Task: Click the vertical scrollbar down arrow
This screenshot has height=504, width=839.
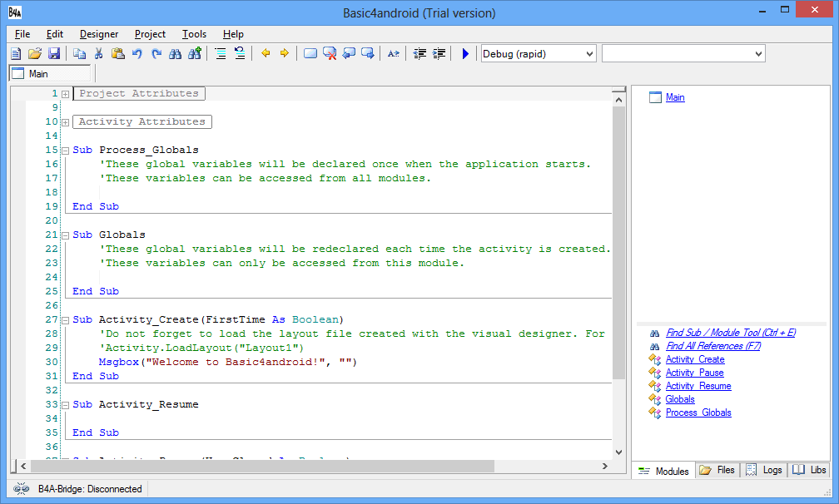Action: [x=618, y=452]
